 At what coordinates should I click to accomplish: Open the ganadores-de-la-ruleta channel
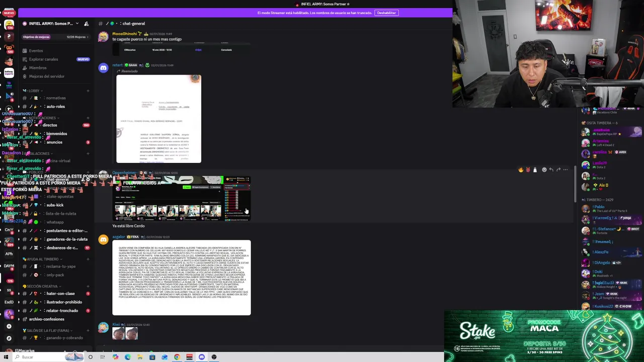[x=55, y=239]
